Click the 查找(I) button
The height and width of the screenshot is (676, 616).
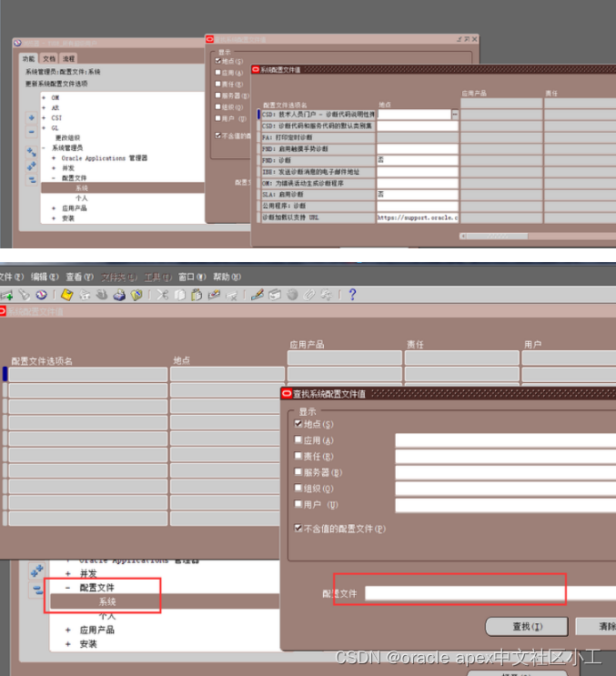pyautogui.click(x=527, y=627)
